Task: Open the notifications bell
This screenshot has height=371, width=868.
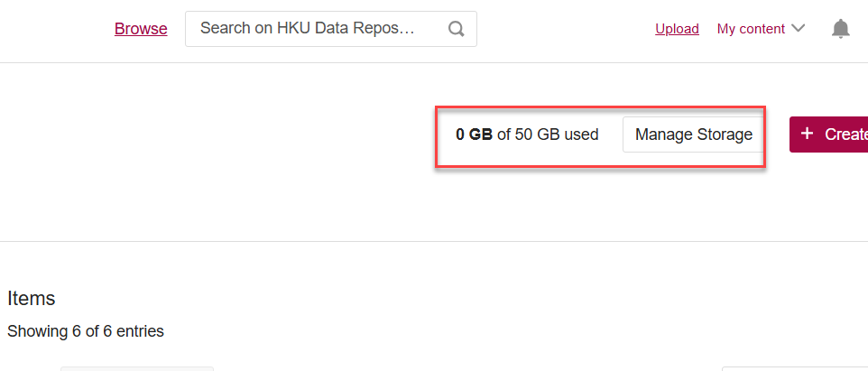Action: 840,29
